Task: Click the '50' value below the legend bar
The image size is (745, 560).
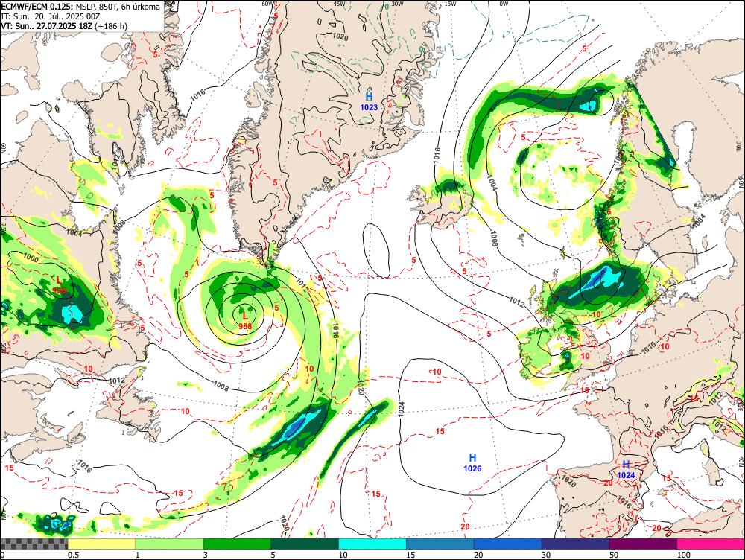Action: 614,555
